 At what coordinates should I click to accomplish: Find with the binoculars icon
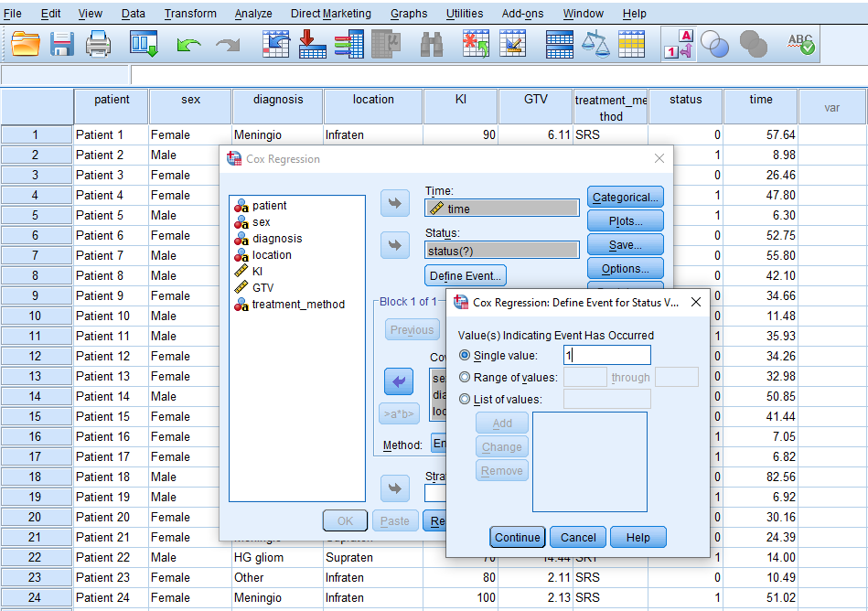[431, 44]
